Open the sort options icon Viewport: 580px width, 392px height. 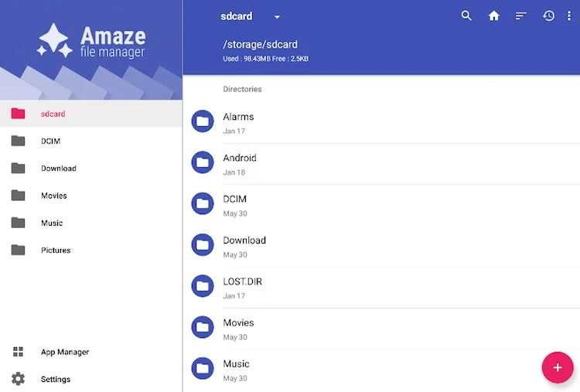(521, 15)
